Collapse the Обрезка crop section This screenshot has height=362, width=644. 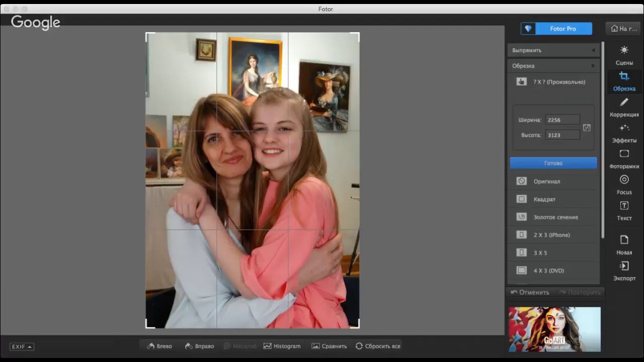coord(553,66)
